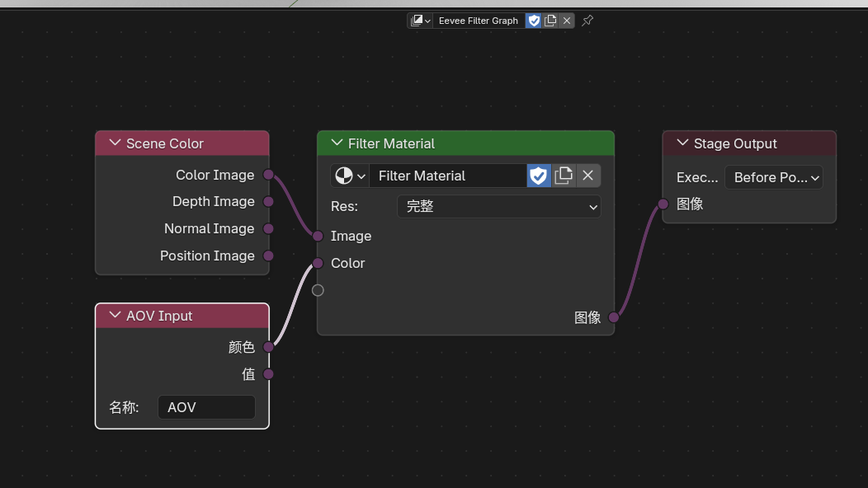The height and width of the screenshot is (488, 868).
Task: Unlink the Filter Material datablock
Action: tap(588, 176)
